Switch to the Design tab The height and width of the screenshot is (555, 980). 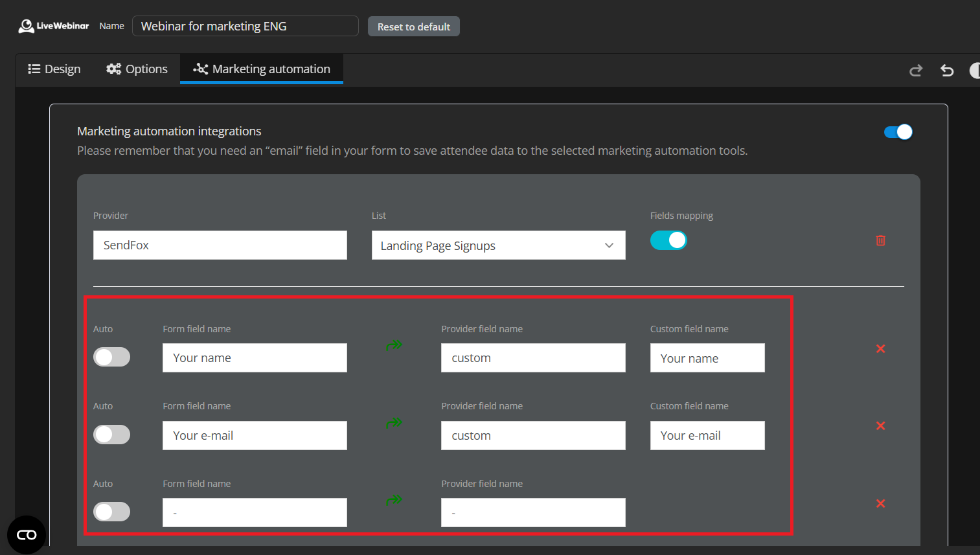54,69
